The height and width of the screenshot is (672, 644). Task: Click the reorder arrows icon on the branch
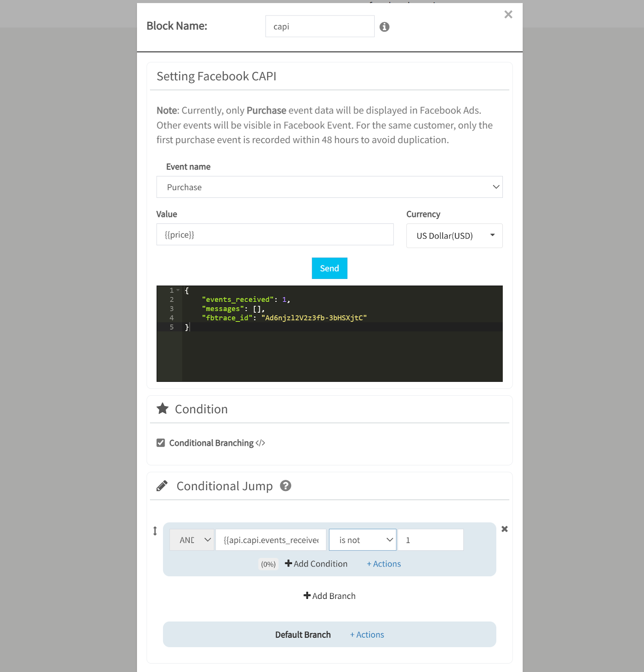point(155,531)
